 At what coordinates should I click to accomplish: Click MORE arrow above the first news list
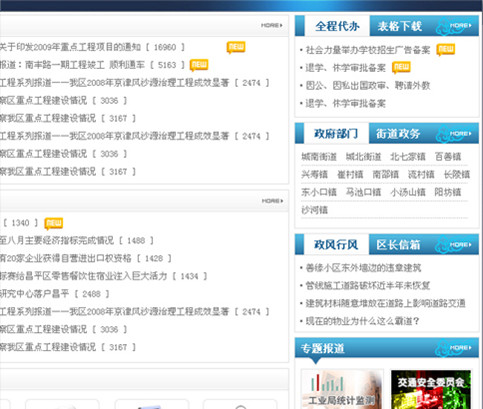click(x=272, y=25)
